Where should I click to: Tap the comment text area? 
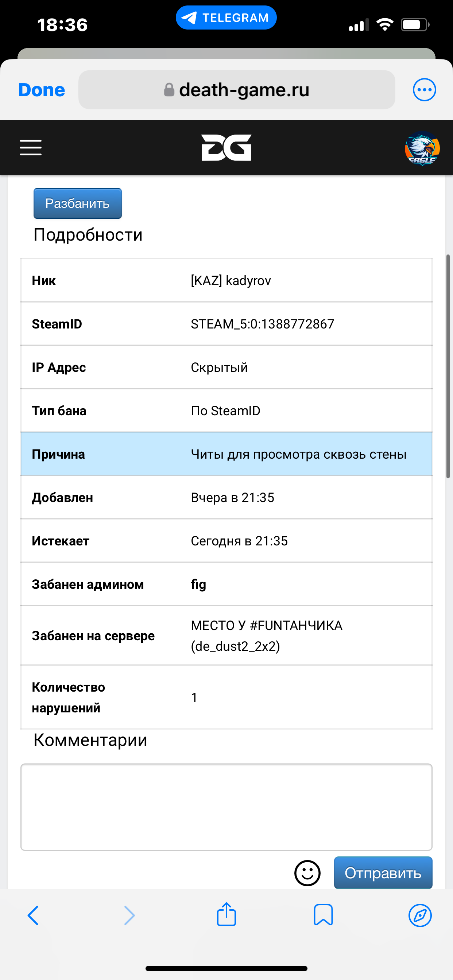(226, 807)
